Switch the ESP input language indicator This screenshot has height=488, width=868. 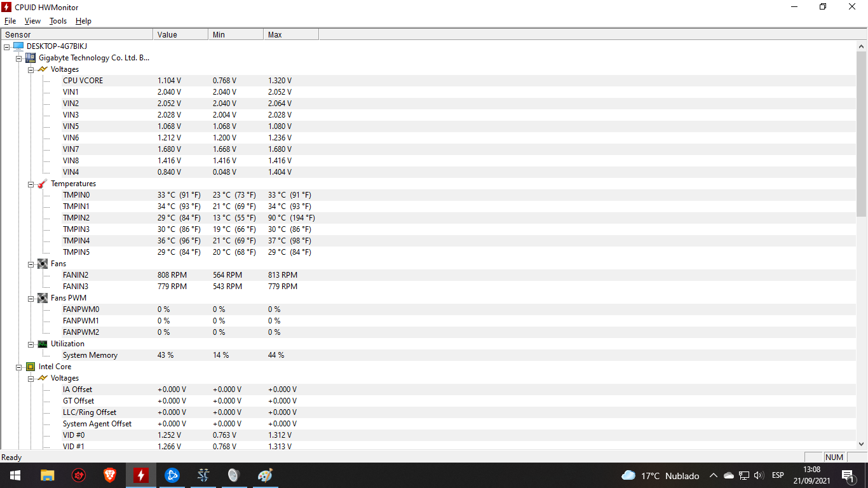778,475
